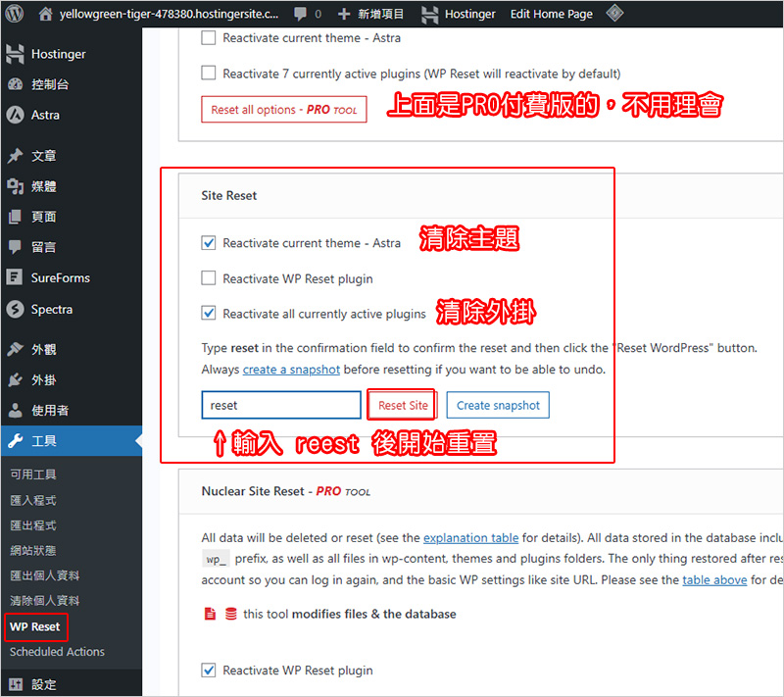Click the Create snapshot button
This screenshot has height=697, width=784.
coord(498,405)
